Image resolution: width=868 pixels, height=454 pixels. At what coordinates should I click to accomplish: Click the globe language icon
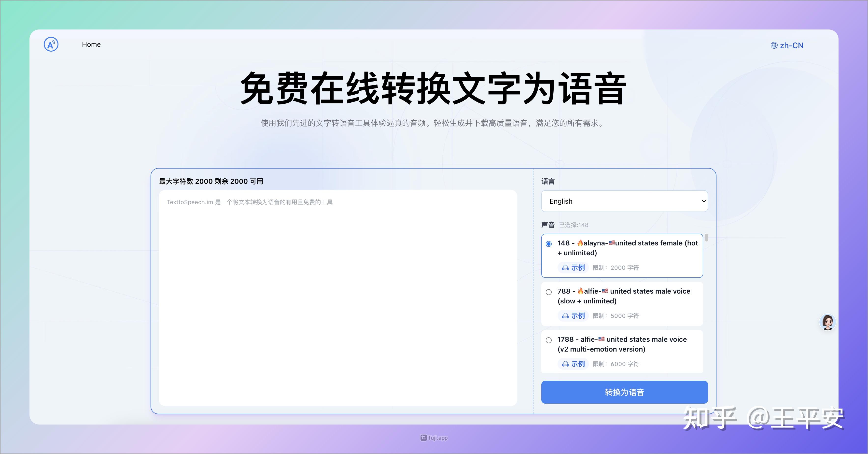(x=774, y=45)
